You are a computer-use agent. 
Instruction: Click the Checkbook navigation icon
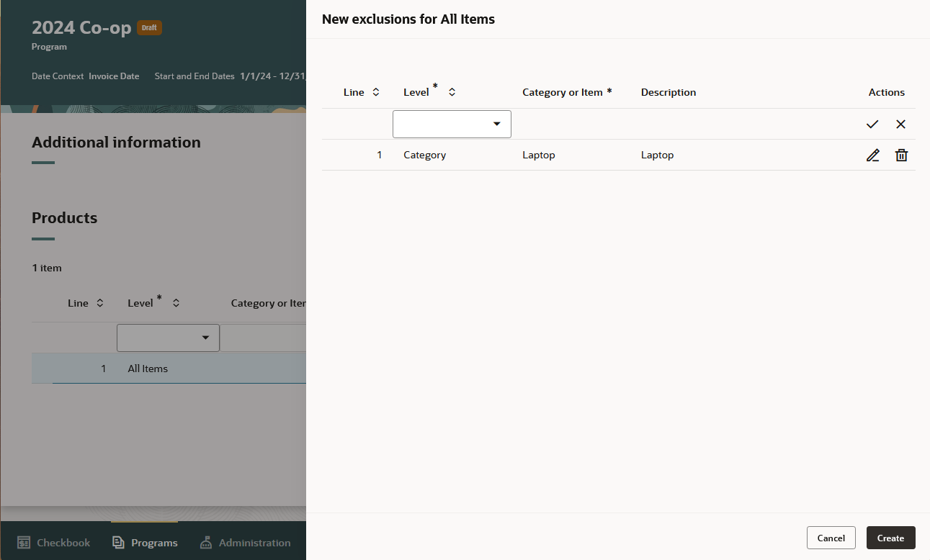(x=24, y=542)
